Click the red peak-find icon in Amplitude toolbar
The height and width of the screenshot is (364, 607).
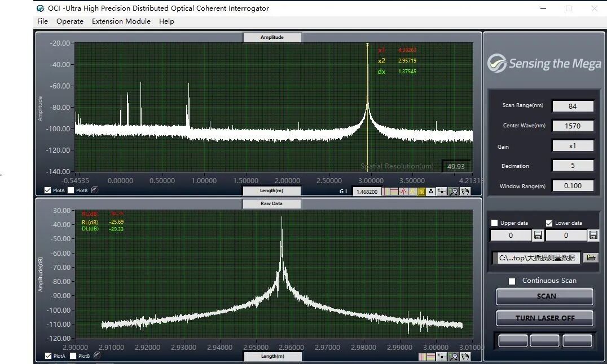403,192
